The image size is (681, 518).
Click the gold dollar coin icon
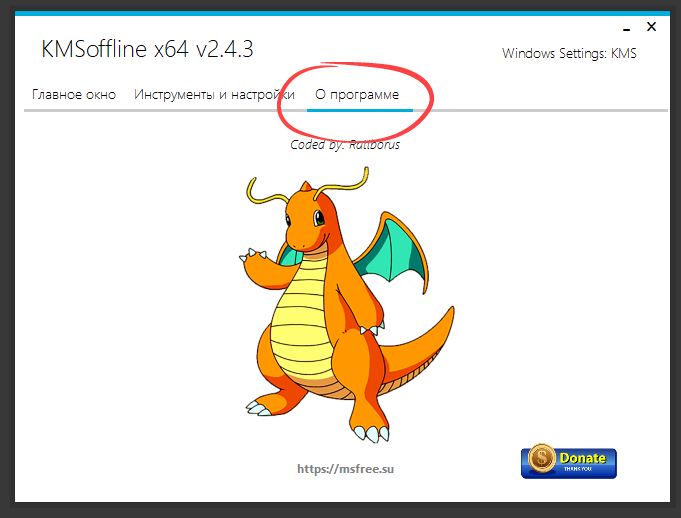[542, 461]
